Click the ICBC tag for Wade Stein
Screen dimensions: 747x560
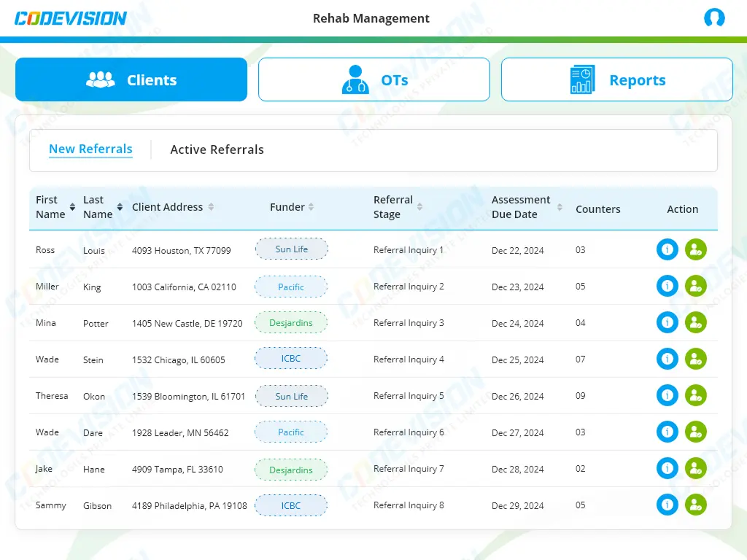tap(291, 359)
